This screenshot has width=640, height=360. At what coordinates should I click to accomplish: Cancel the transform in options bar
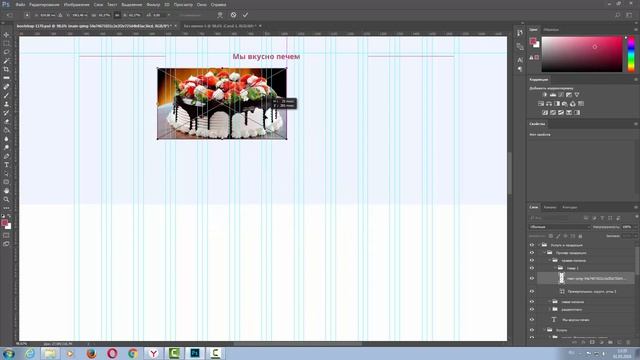[x=233, y=15]
